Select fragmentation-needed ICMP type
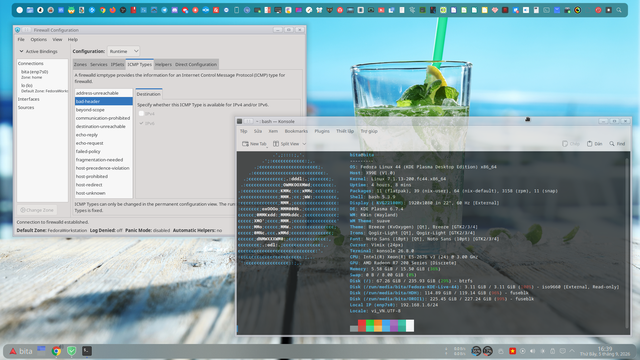The image size is (640, 360). 103,160
